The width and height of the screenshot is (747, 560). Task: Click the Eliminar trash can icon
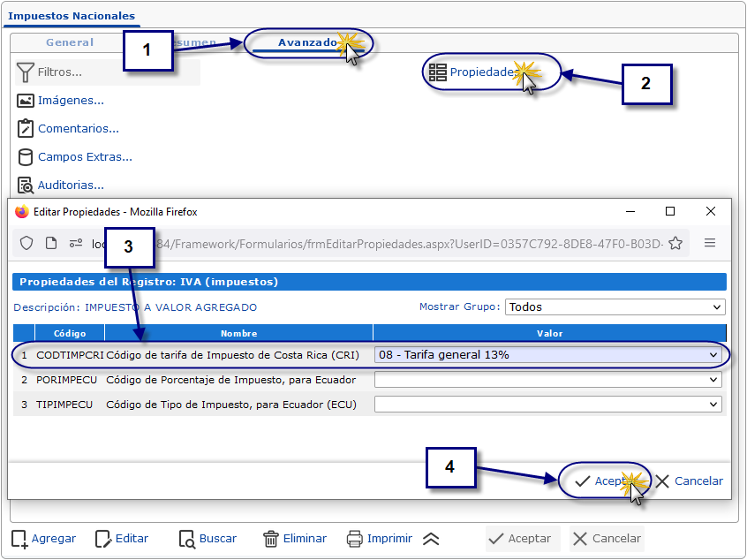point(270,539)
